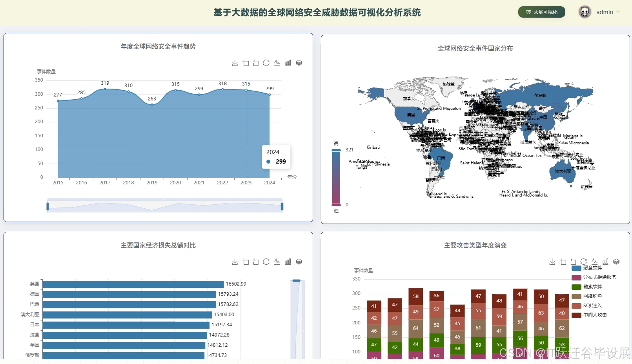The height and width of the screenshot is (364, 632).
Task: Toggle the SQL注入 legend entry
Action: 586,306
